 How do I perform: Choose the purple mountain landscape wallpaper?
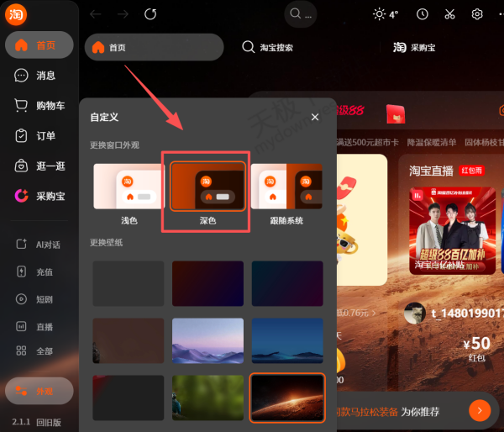point(207,340)
